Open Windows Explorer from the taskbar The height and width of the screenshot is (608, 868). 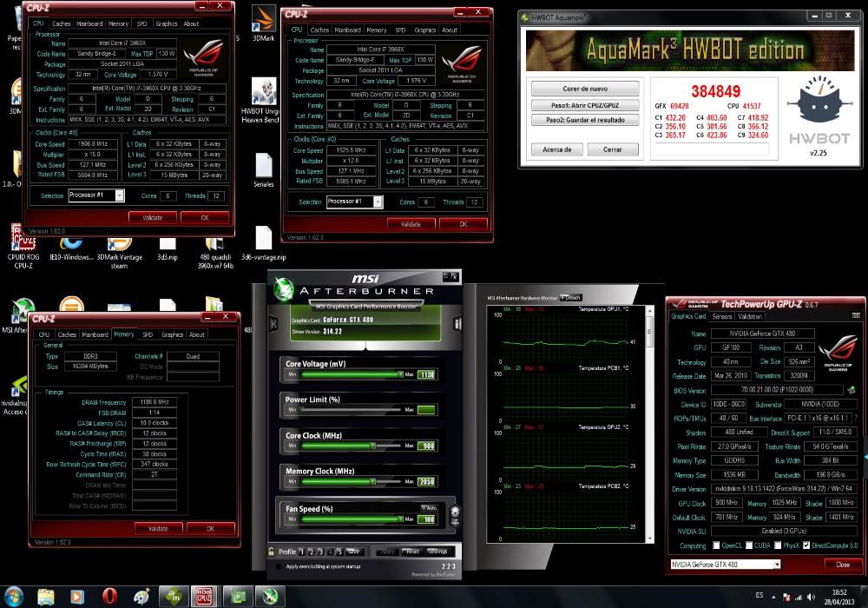coord(46,597)
